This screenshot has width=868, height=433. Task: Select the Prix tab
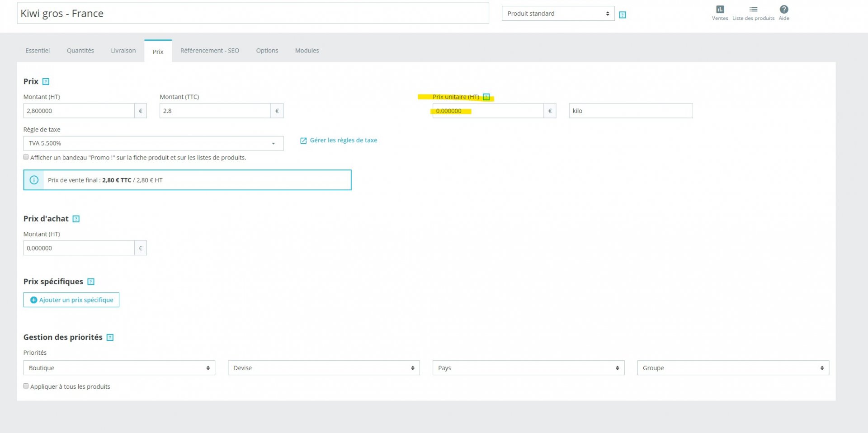click(x=158, y=51)
